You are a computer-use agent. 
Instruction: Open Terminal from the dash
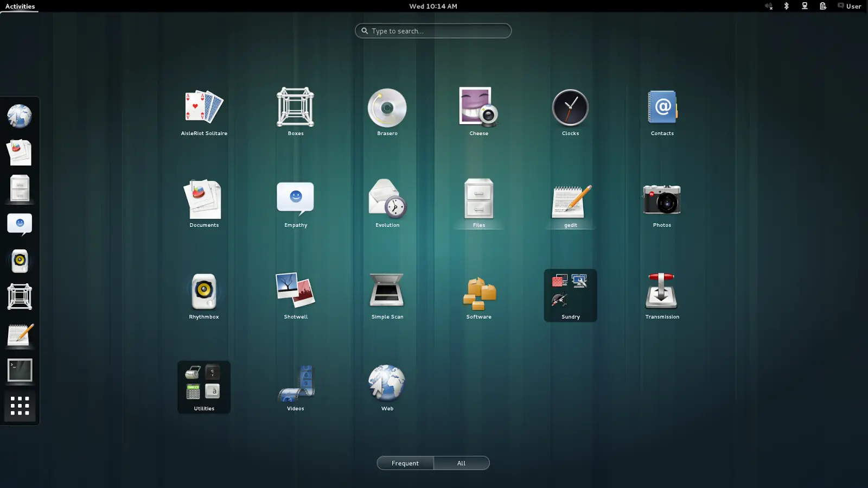(20, 370)
